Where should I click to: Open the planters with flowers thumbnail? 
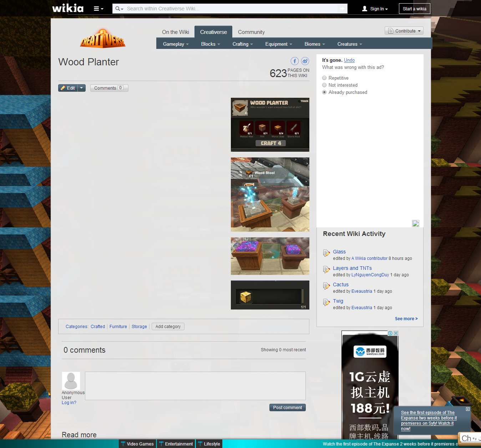tap(270, 256)
